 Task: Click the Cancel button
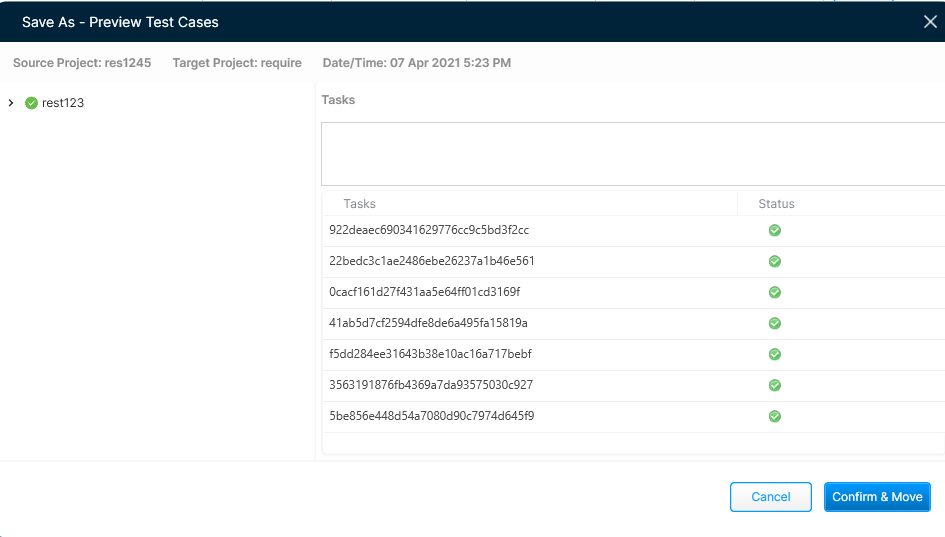coord(770,497)
